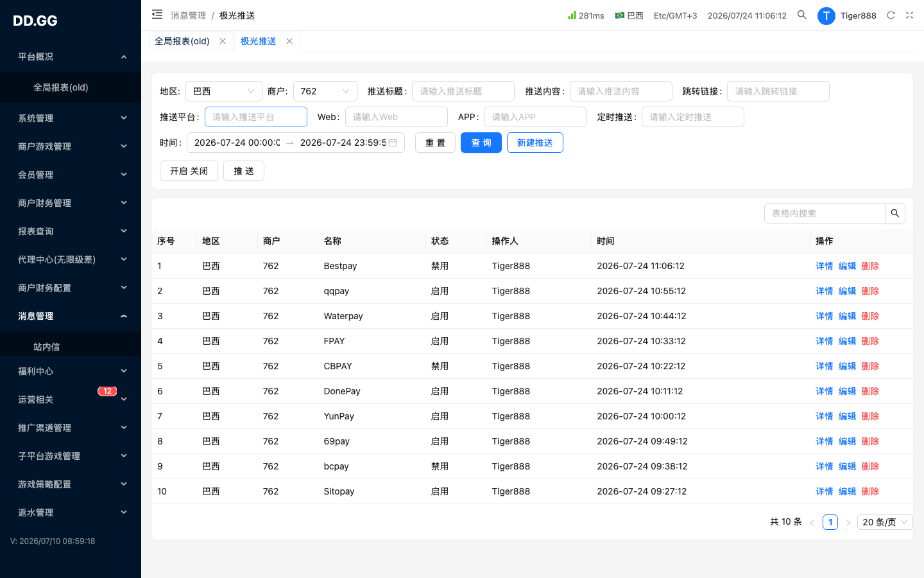Image resolution: width=924 pixels, height=578 pixels.
Task: Open 站内信 in the sidebar
Action: [x=71, y=346]
